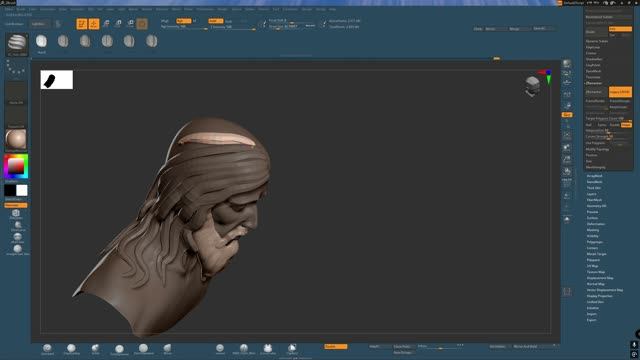Pick a color in the color picker
Image resolution: width=640 pixels, height=360 pixels.
16,167
